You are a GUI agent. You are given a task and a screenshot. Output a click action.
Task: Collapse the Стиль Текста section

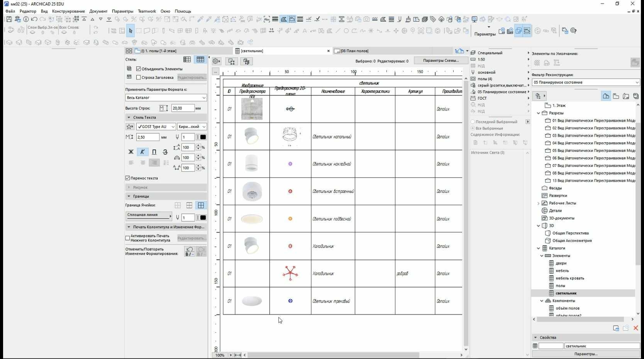click(x=129, y=117)
